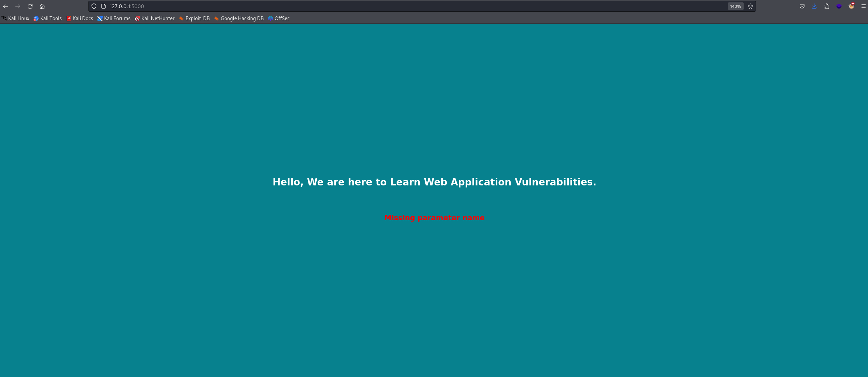The image size is (868, 377).
Task: Open the Kali Linux bookmark
Action: [x=16, y=18]
